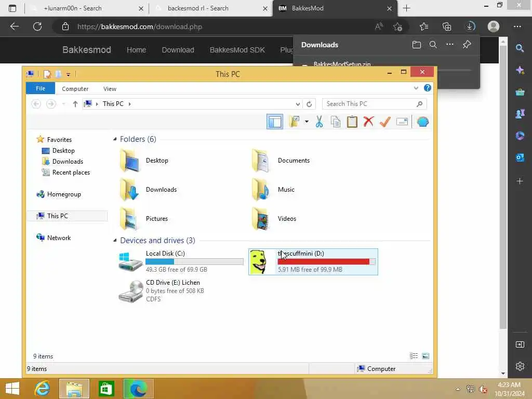Viewport: 532px width, 399px height.
Task: Click the dog icon of D: drive
Action: (x=259, y=262)
